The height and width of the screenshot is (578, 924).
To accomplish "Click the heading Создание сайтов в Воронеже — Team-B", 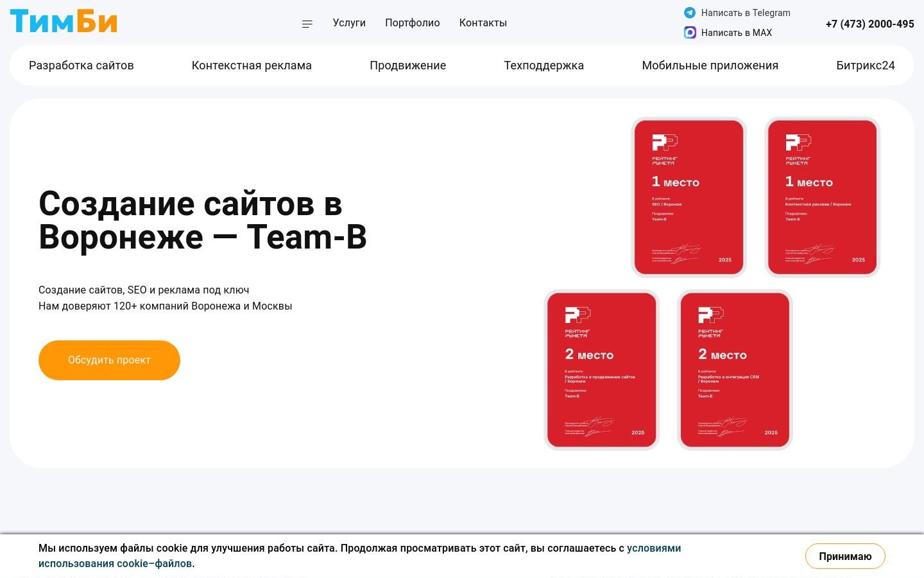I will [x=203, y=220].
